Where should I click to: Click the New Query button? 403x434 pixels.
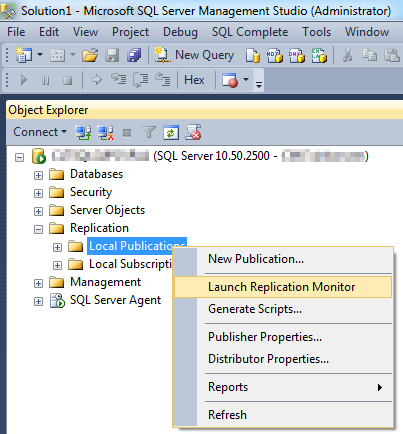(194, 55)
